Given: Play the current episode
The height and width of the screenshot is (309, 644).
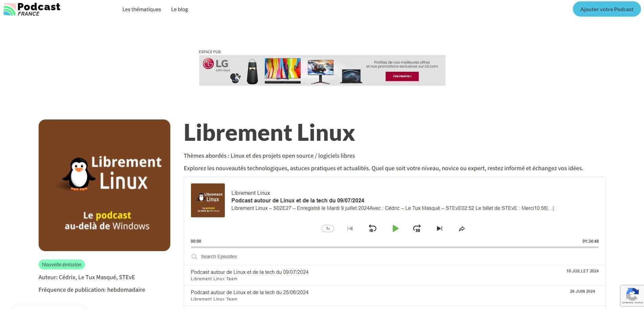Looking at the screenshot, I should coord(395,228).
